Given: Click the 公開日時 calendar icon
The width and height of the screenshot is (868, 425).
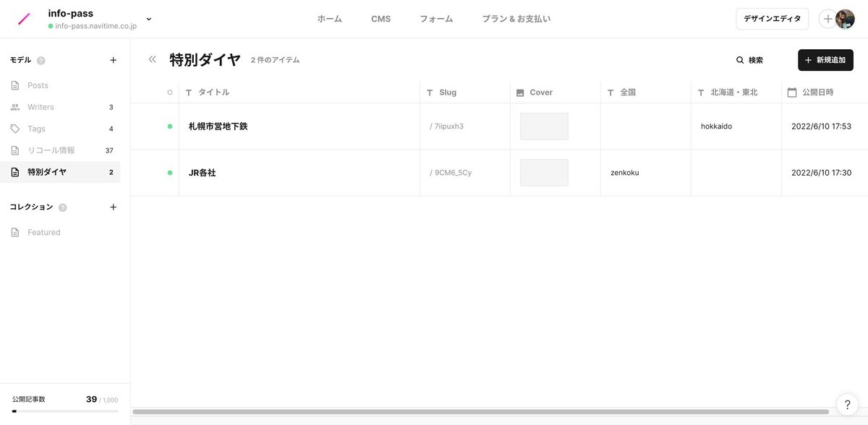Looking at the screenshot, I should click(x=792, y=93).
